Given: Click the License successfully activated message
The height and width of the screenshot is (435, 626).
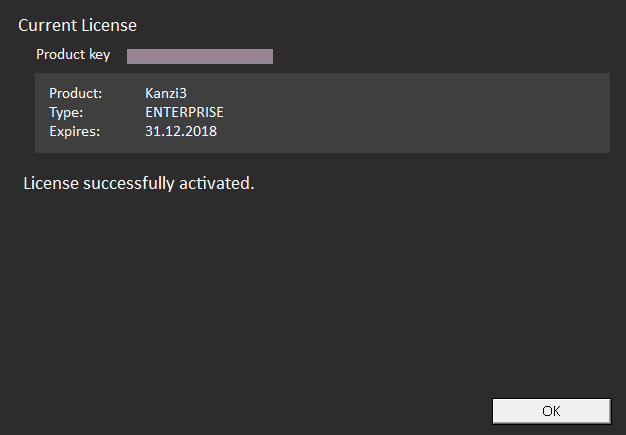Looking at the screenshot, I should [x=138, y=184].
